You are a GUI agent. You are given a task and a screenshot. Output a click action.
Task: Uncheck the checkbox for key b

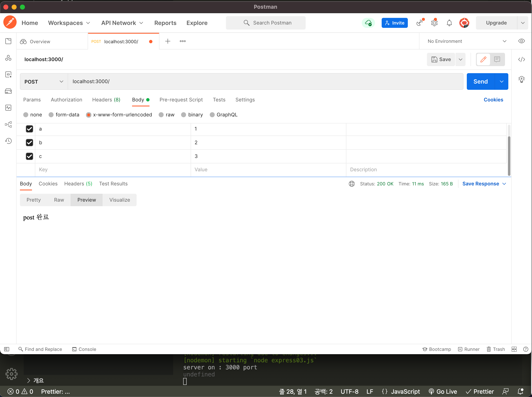(x=29, y=143)
